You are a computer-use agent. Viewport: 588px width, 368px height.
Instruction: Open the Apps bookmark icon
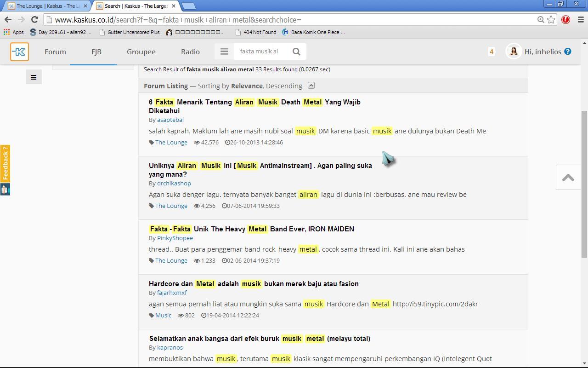(x=13, y=32)
